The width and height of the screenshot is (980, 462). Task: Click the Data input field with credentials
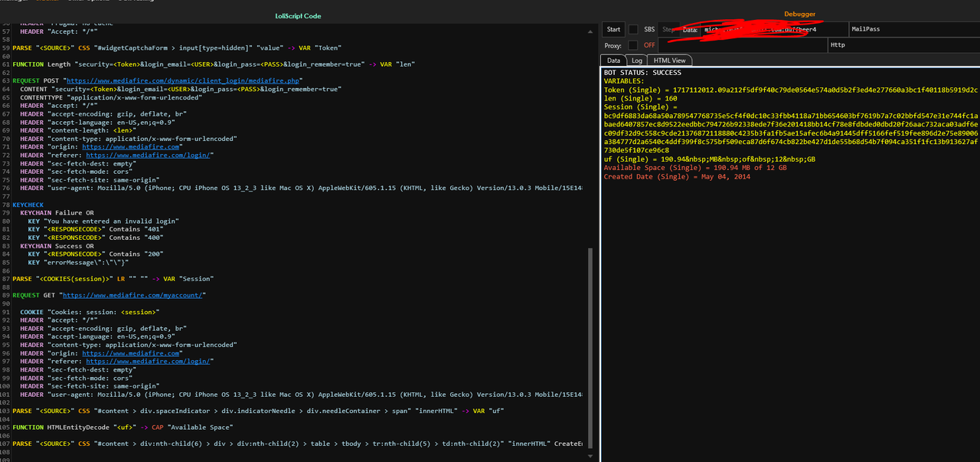pyautogui.click(x=775, y=29)
